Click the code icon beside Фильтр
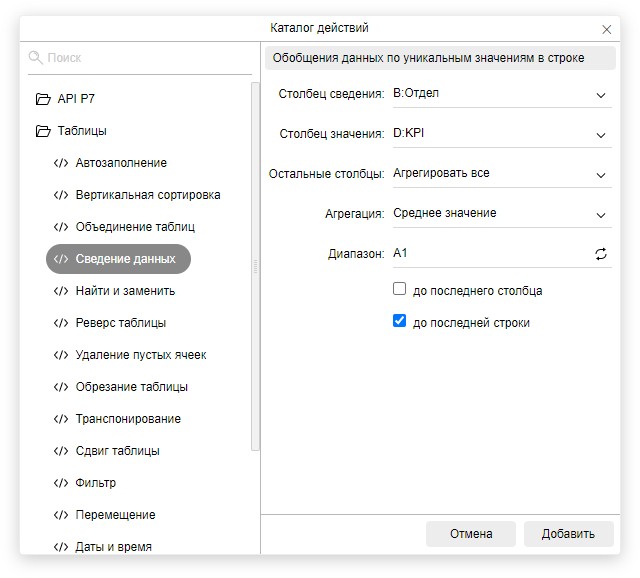 (x=61, y=483)
